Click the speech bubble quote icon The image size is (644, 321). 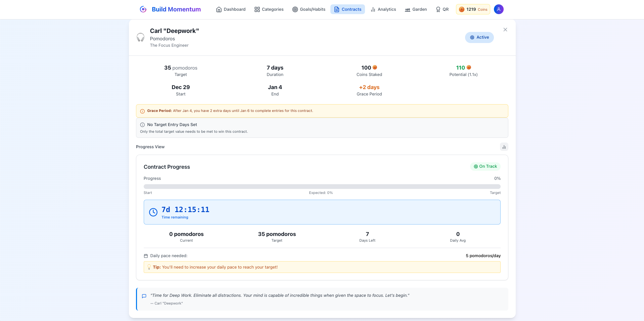(144, 296)
